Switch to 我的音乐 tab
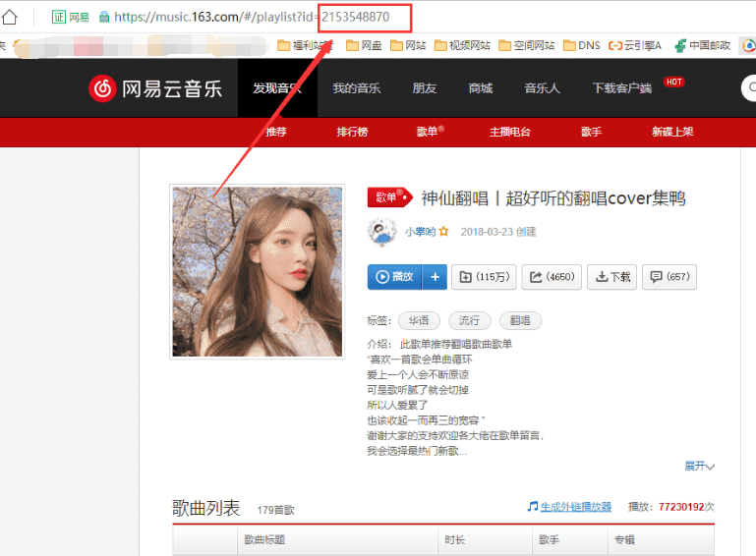Viewport: 756px width, 556px height. coord(357,88)
